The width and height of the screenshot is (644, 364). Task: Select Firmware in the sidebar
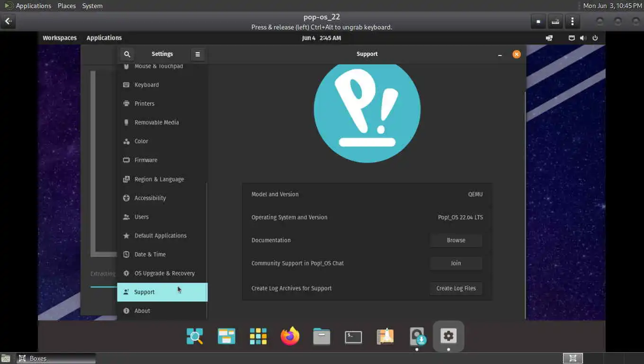(162, 160)
